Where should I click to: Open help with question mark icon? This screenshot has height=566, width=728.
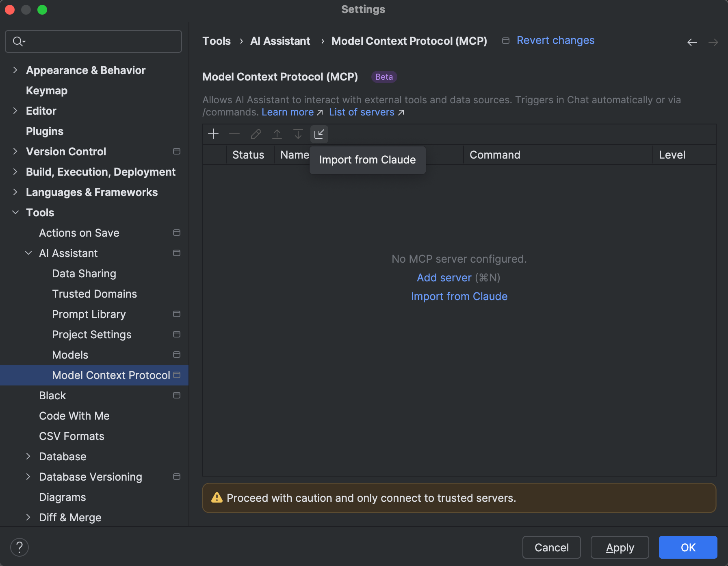(x=19, y=547)
